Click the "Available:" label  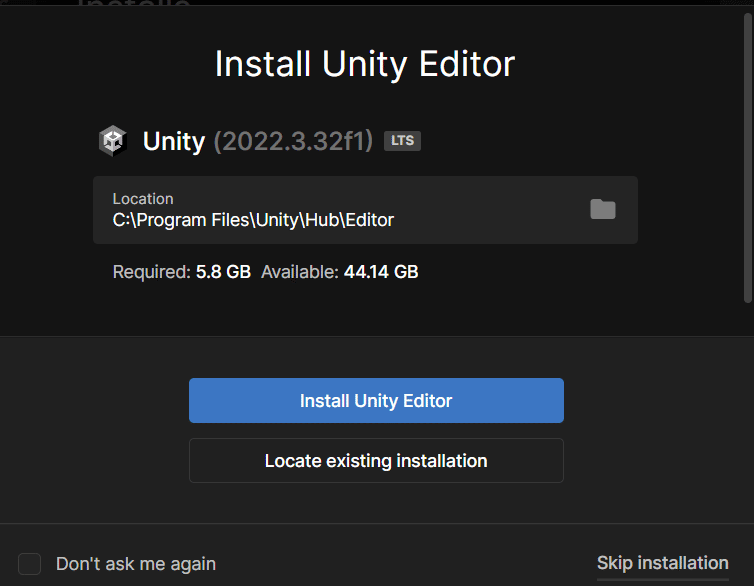point(300,272)
